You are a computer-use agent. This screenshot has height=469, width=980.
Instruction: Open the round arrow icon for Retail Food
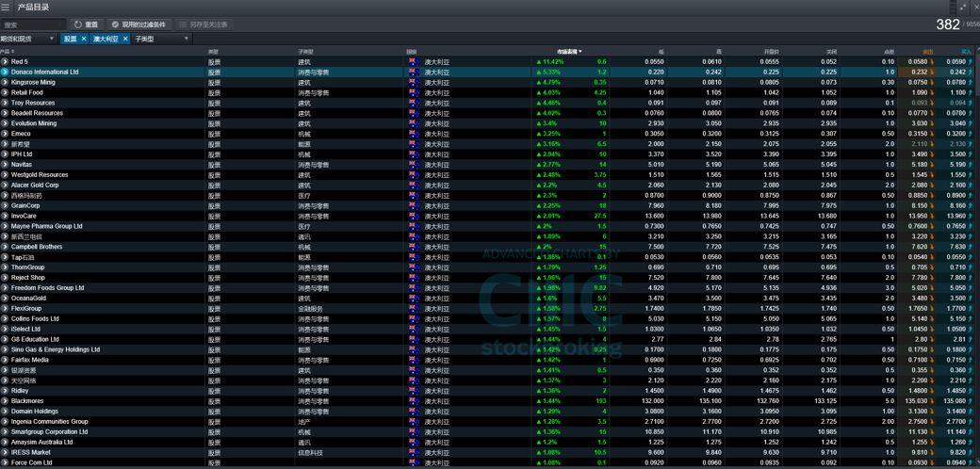click(5, 92)
